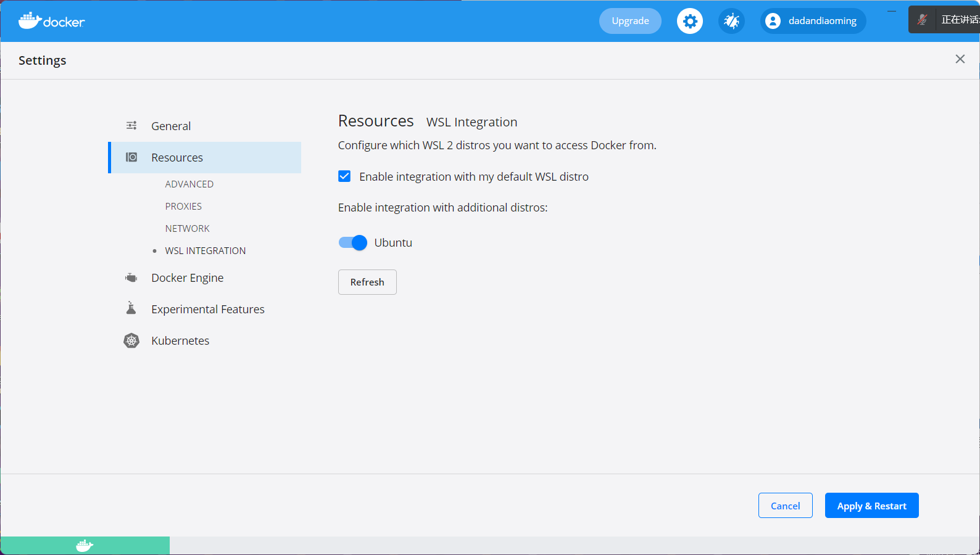980x555 pixels.
Task: Uncheck default WSL distro integration checkbox
Action: tap(344, 176)
